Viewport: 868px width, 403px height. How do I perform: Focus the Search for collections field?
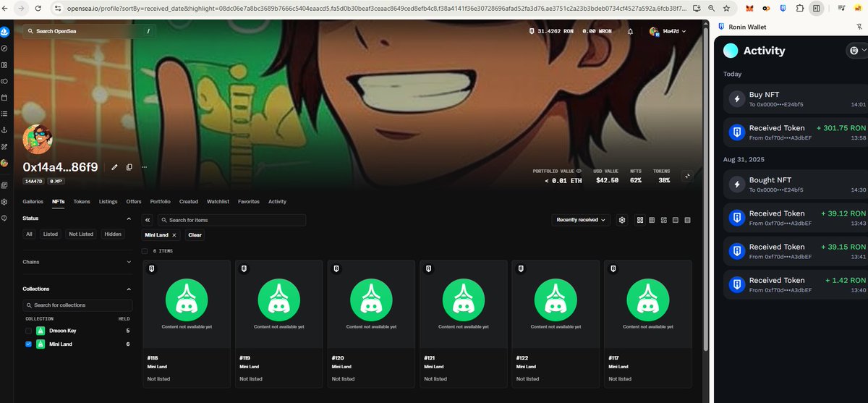tap(77, 305)
